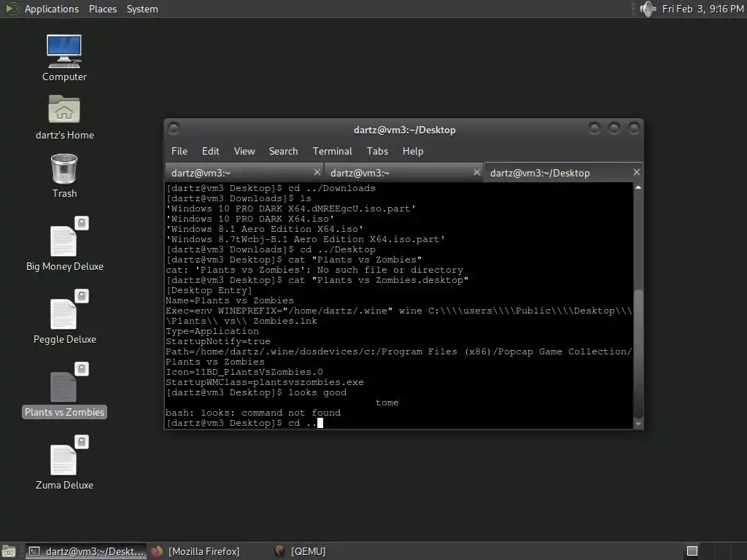Click the '[Desktop Entry]' terminal line
Image resolution: width=747 pixels, height=560 pixels.
point(209,290)
